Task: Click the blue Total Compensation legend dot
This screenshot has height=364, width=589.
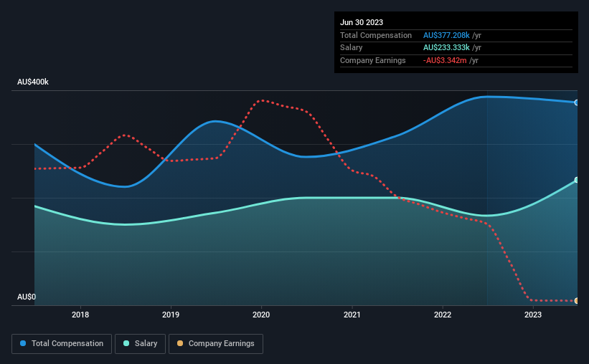Action: tap(23, 343)
